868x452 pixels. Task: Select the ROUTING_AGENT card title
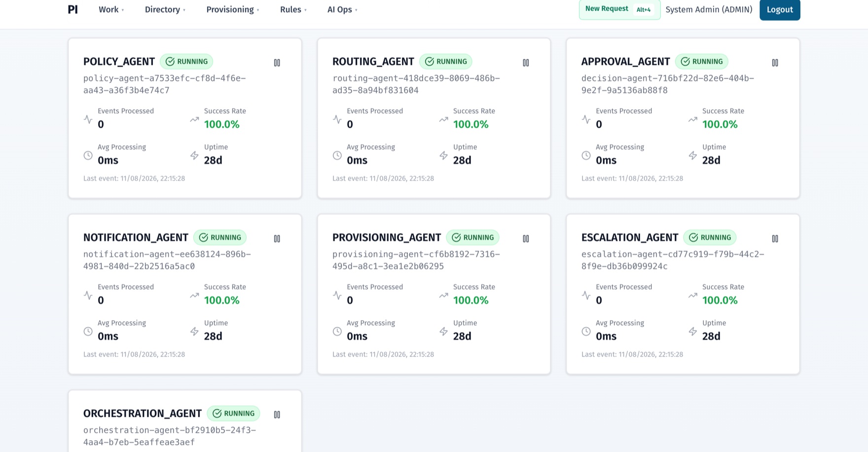373,62
